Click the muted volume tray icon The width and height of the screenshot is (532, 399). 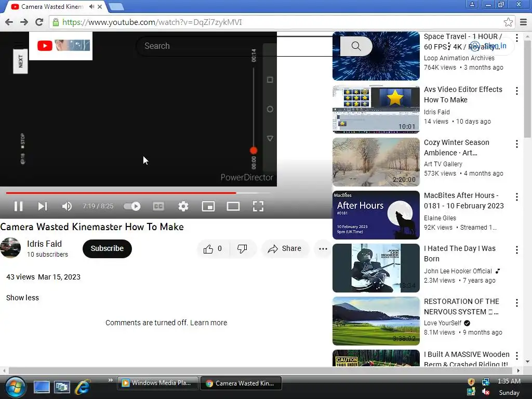tap(486, 392)
